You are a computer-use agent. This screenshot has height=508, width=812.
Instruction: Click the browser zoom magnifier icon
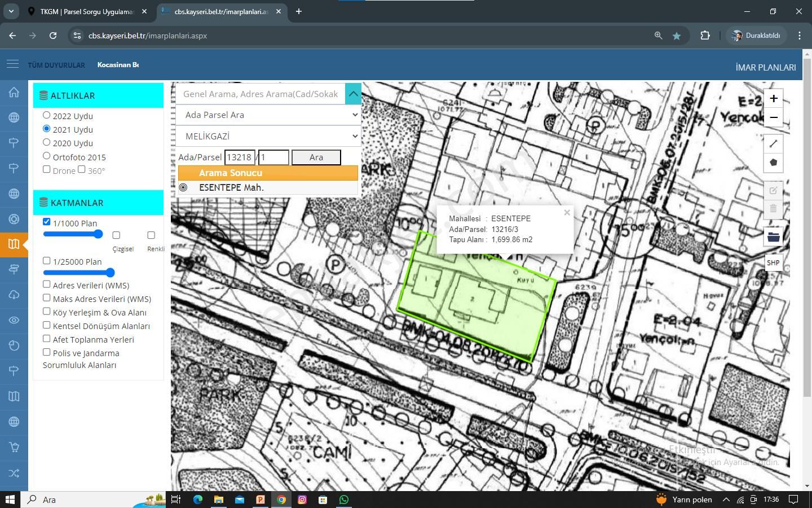tap(658, 36)
